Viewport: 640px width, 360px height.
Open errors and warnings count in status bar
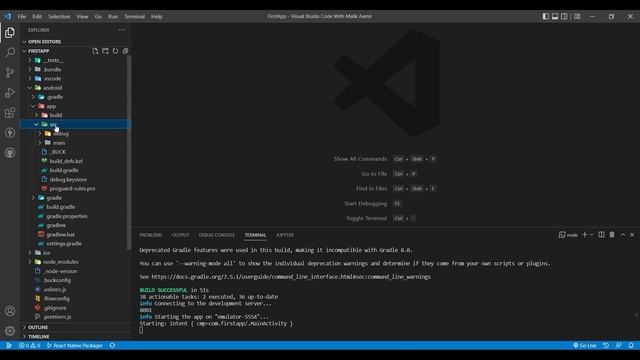click(29, 345)
